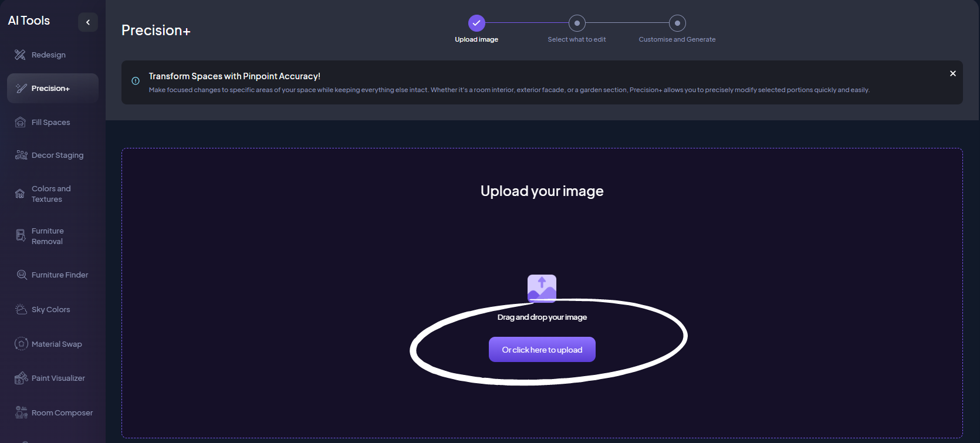Image resolution: width=980 pixels, height=443 pixels.
Task: Click the 'Drag and drop your image' text
Action: pos(542,317)
